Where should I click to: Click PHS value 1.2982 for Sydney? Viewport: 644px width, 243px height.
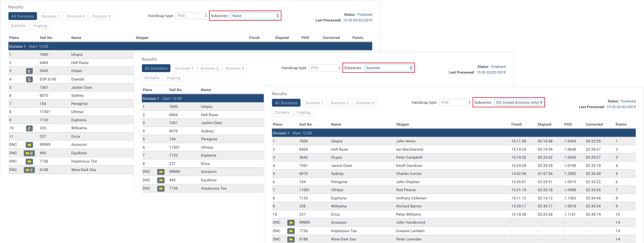[570, 174]
